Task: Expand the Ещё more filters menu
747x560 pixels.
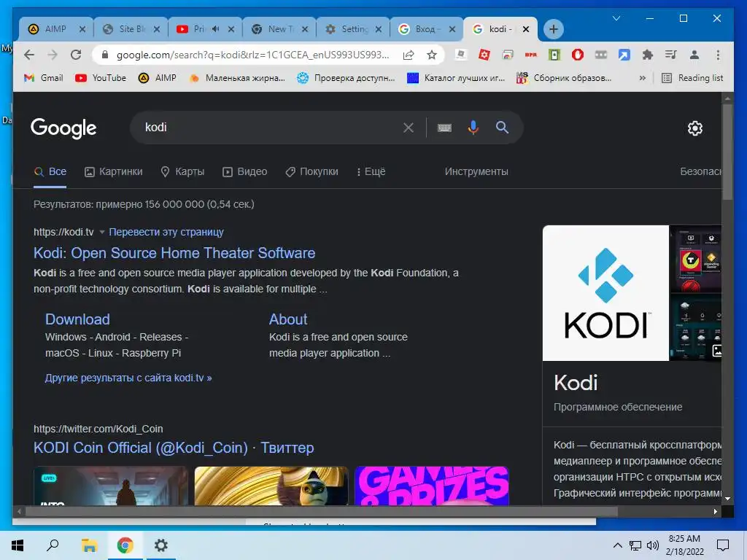Action: (371, 172)
